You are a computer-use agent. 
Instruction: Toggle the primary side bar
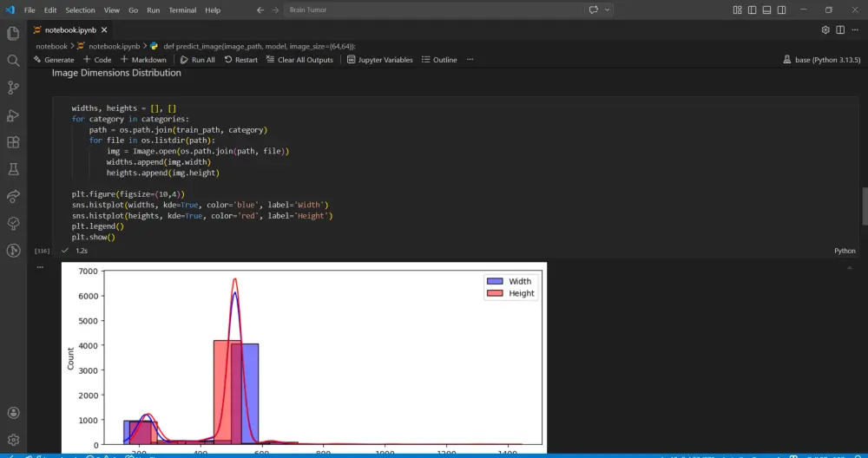tap(752, 10)
